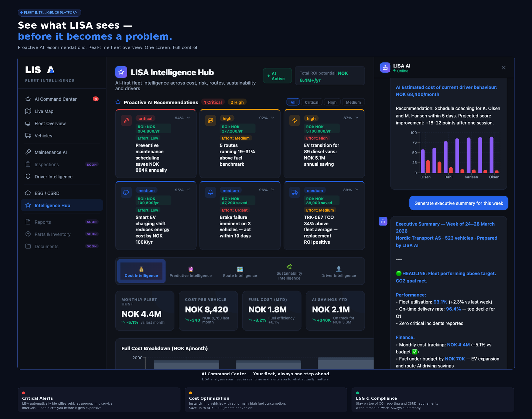Click the route icon on the fuel benchmark card

[x=210, y=120]
